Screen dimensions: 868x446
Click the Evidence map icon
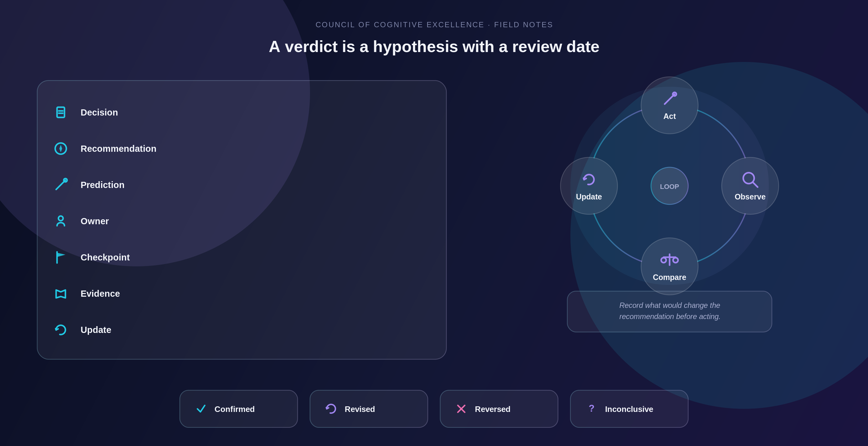61,294
